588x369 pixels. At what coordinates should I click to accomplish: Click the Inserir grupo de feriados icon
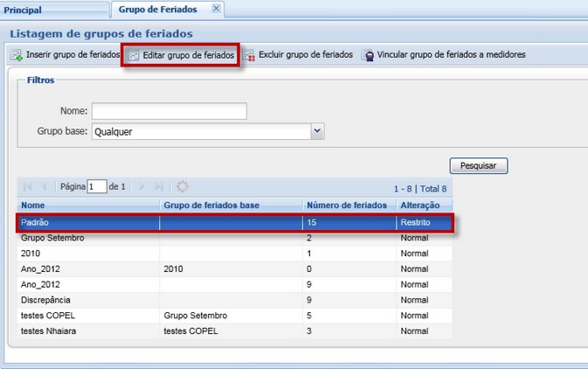tap(16, 55)
